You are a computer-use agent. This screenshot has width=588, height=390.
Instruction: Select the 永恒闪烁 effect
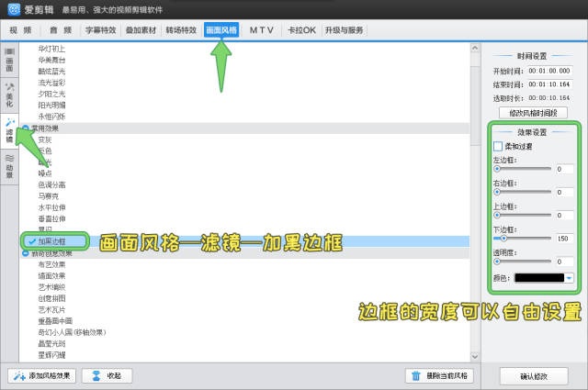click(x=51, y=117)
